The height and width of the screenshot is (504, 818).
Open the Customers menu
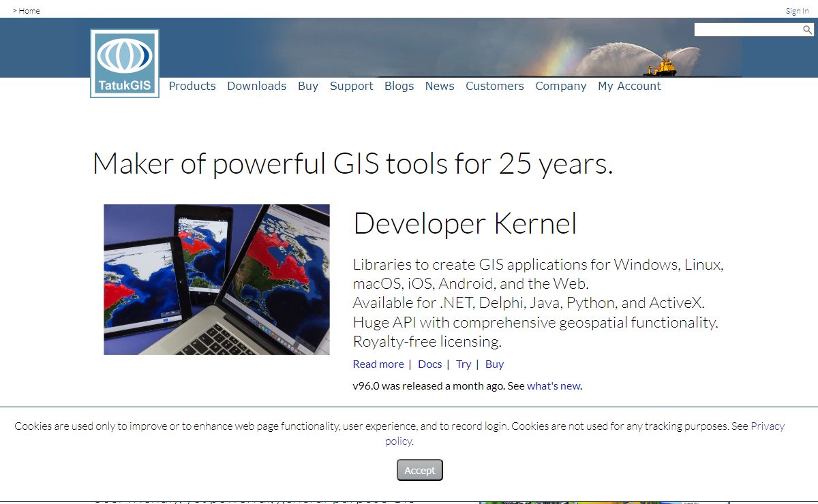pos(495,86)
